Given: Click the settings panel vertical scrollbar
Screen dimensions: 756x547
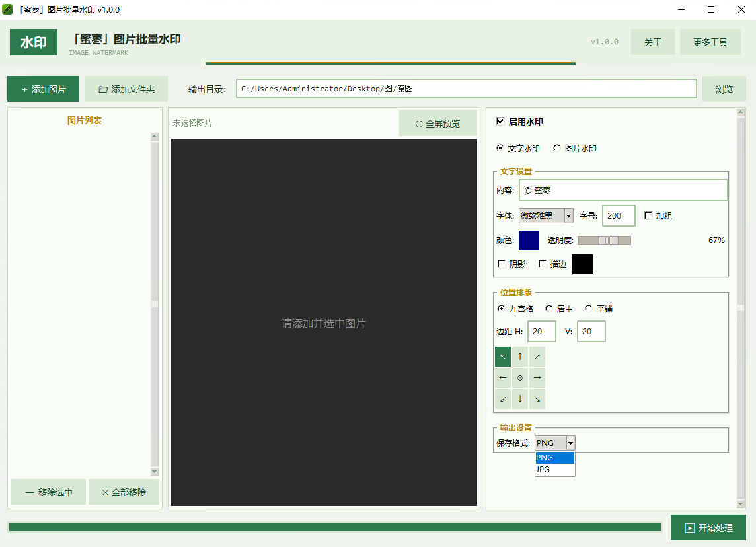Looking at the screenshot, I should (741, 309).
